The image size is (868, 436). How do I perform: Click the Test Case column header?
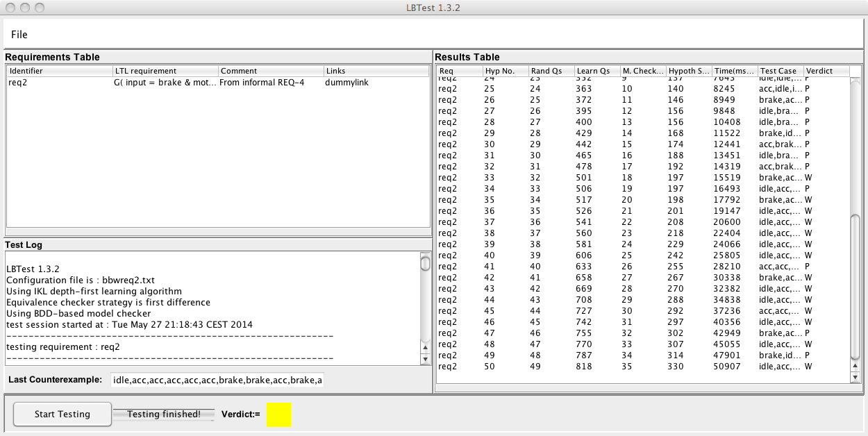780,71
